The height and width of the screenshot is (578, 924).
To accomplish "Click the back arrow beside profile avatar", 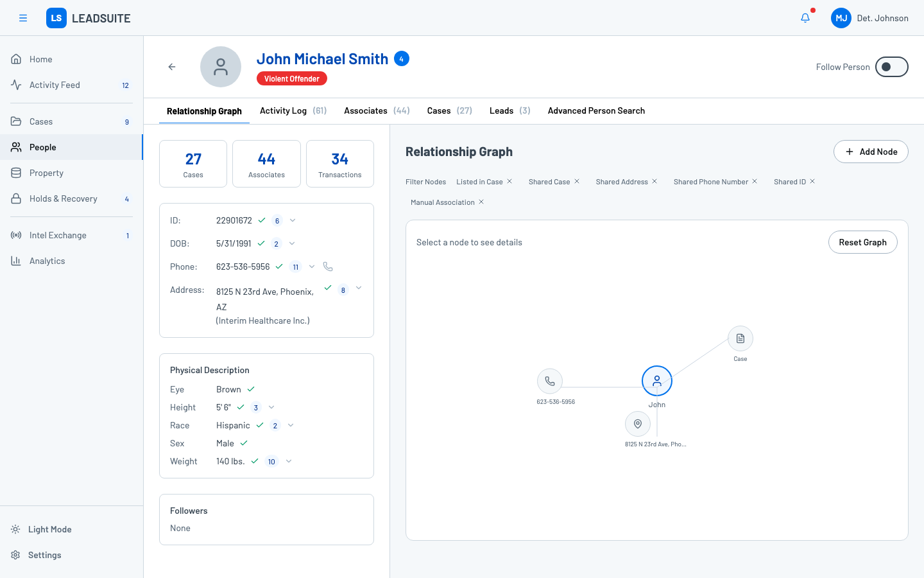I will click(x=172, y=67).
